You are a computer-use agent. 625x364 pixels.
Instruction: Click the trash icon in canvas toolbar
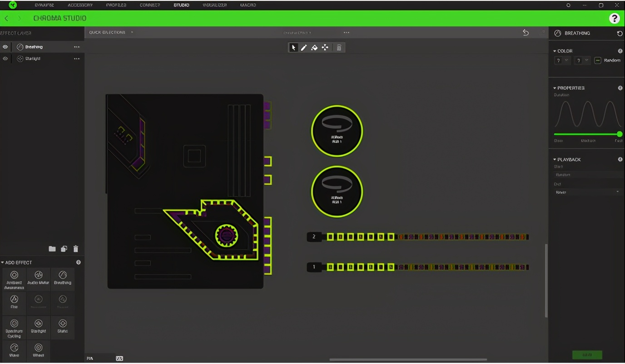339,47
